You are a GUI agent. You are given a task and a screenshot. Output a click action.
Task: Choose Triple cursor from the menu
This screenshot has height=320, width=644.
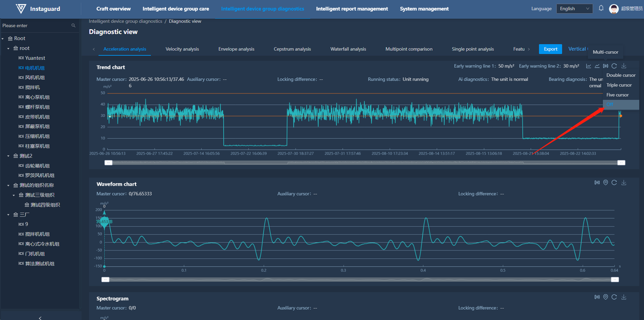[x=619, y=85]
